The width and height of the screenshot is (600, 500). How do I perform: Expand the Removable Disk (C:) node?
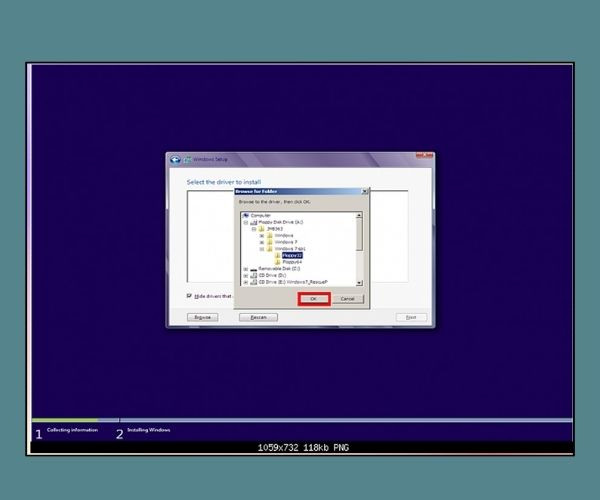246,269
